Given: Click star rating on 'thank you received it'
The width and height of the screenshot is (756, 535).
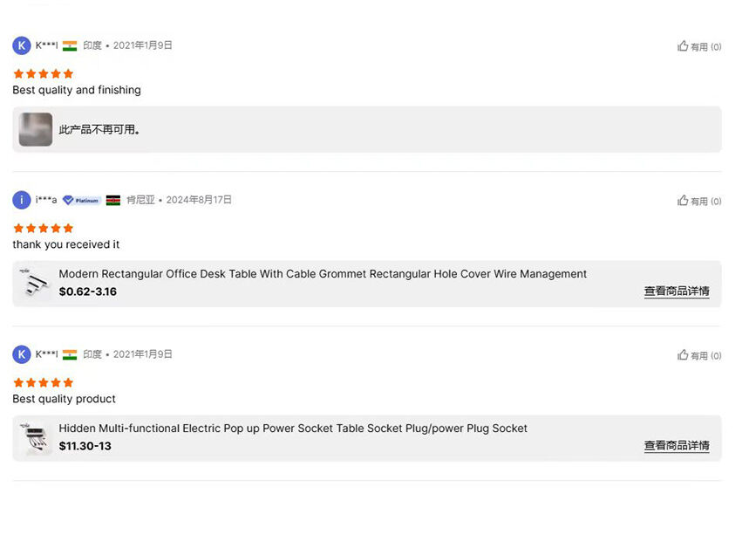Looking at the screenshot, I should [x=44, y=228].
